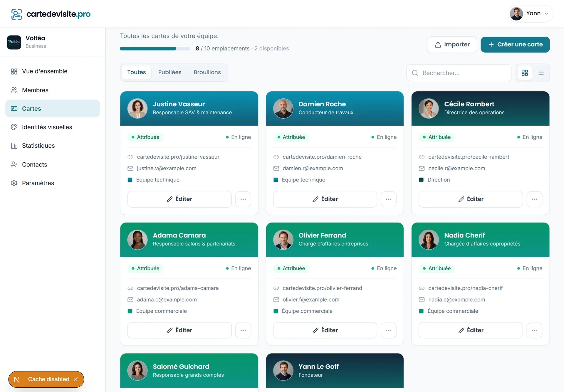
Task: Click Damien Roche's profile photo
Action: pyautogui.click(x=283, y=108)
